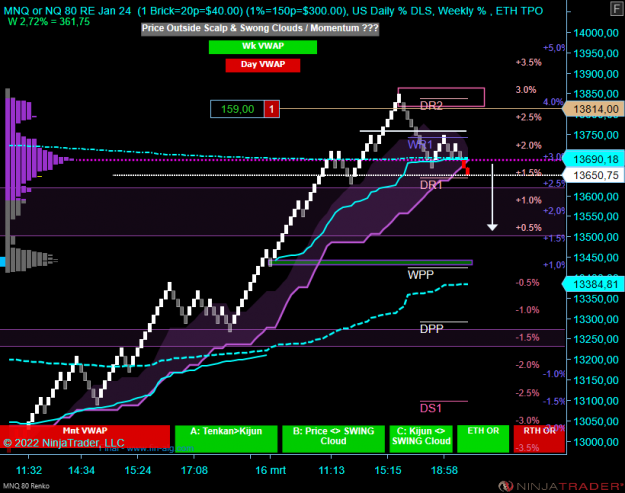The width and height of the screenshot is (625, 493).
Task: Click the 13384,81 cyan price marker
Action: (x=593, y=284)
